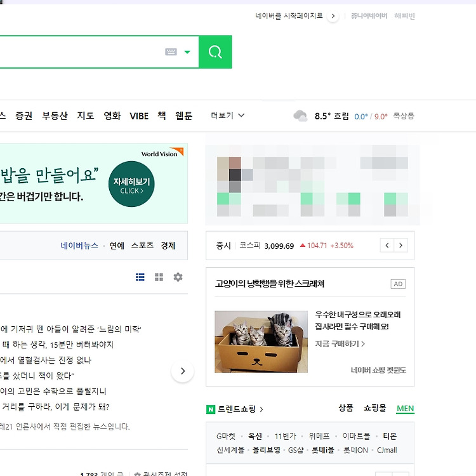Click 자세히보기 CLICK round button

[x=131, y=184]
